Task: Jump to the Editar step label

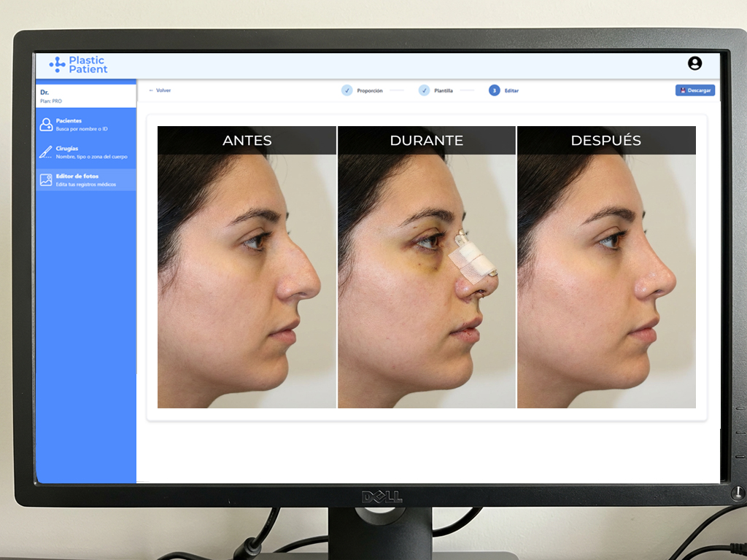Action: pyautogui.click(x=511, y=90)
